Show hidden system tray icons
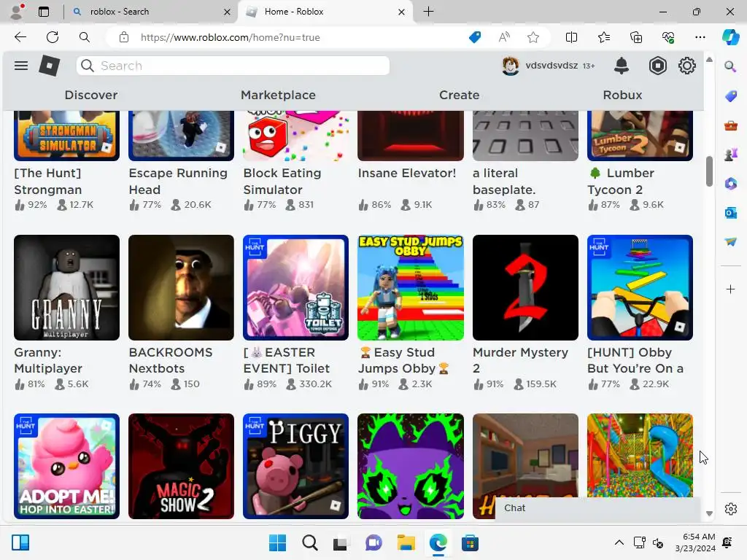Screen dimensions: 747x560 pyautogui.click(x=619, y=542)
